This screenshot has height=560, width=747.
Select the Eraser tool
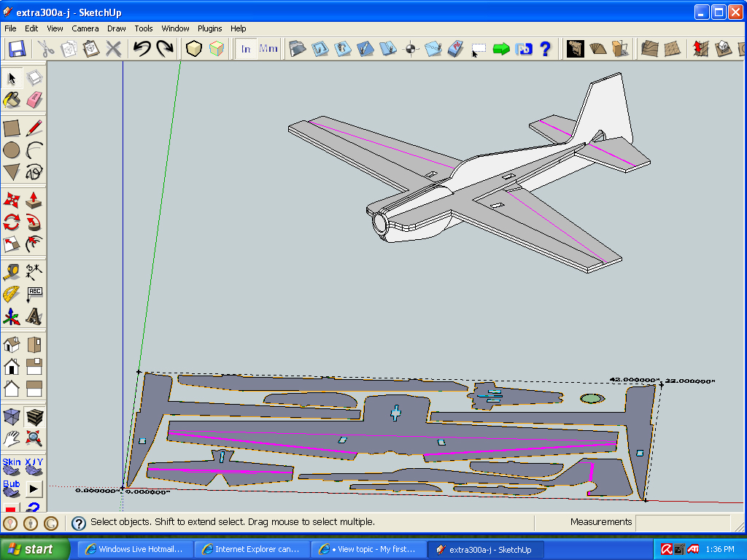click(34, 100)
